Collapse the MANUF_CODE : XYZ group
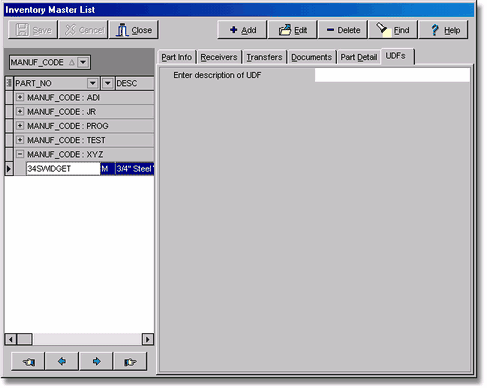487x388 pixels. point(20,154)
